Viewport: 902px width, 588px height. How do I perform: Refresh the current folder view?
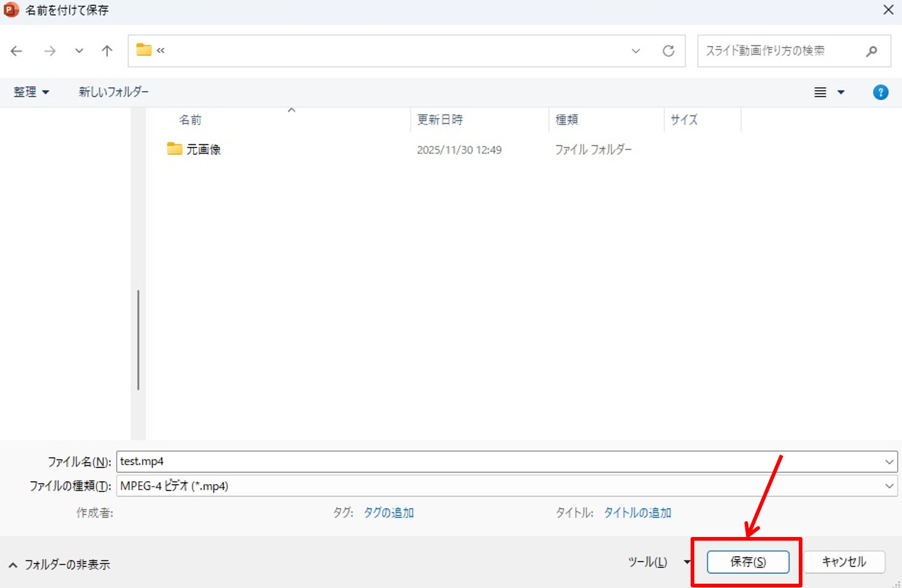(x=669, y=51)
